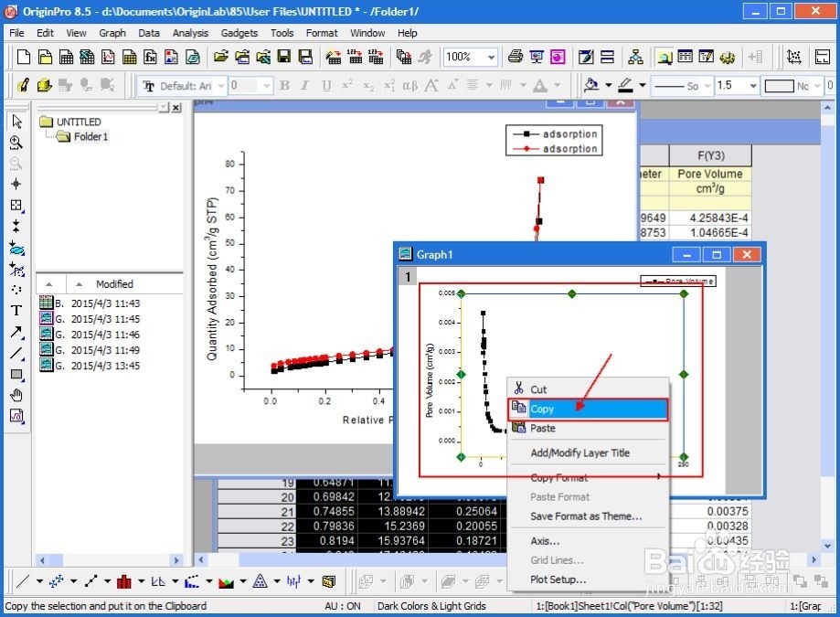The width and height of the screenshot is (840, 617).
Task: Click the Import Multiple ASCII icon
Action: (376, 57)
